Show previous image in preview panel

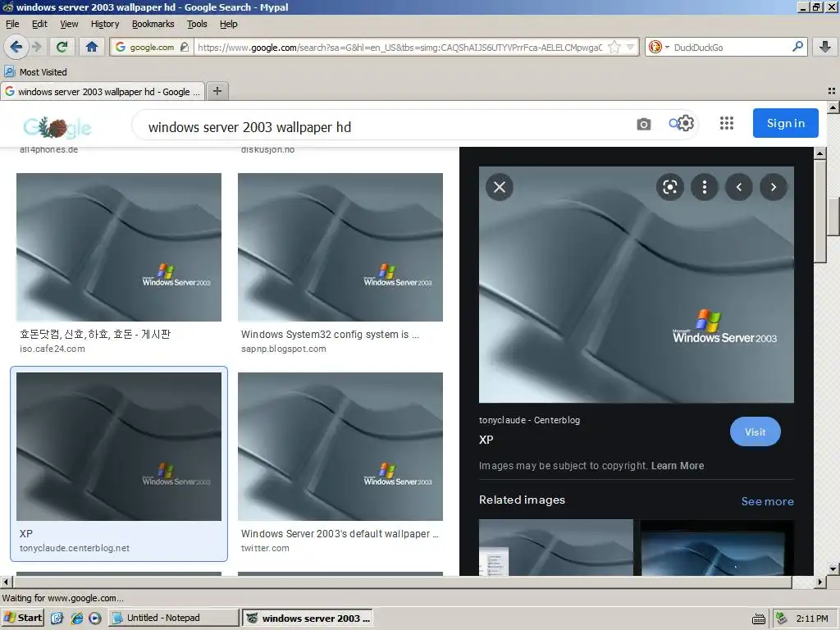point(739,187)
